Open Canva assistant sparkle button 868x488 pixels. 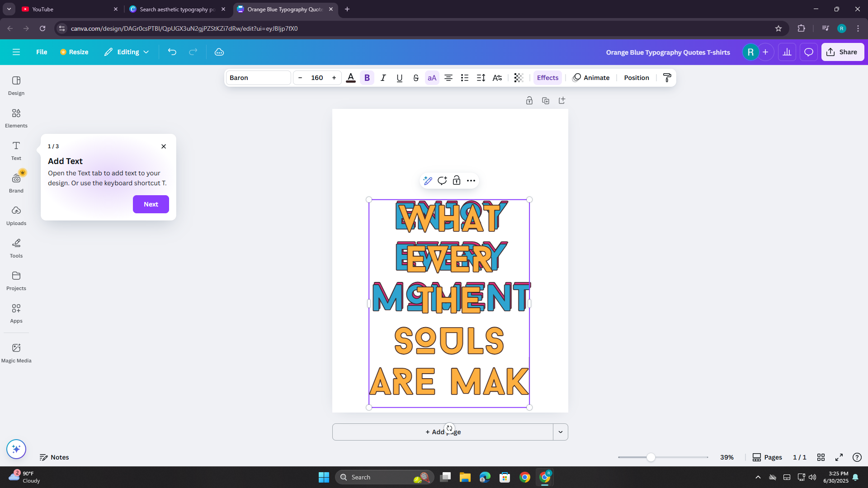tap(16, 449)
